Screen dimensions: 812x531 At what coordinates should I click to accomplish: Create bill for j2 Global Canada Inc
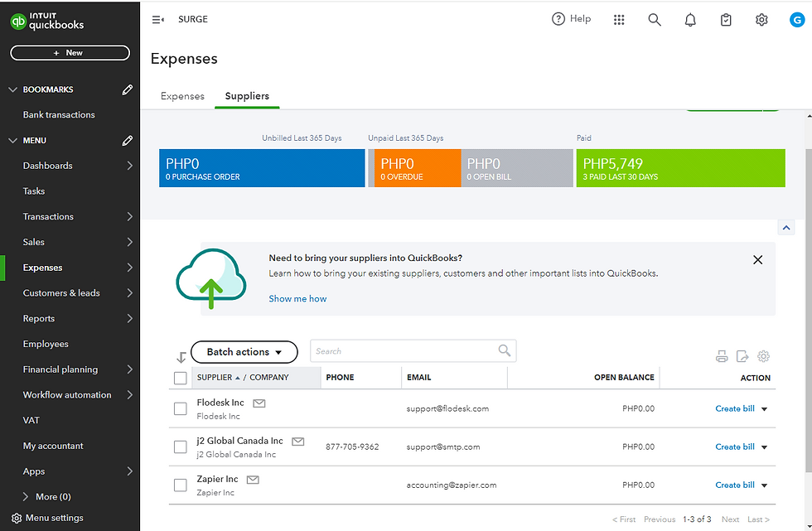click(x=734, y=447)
